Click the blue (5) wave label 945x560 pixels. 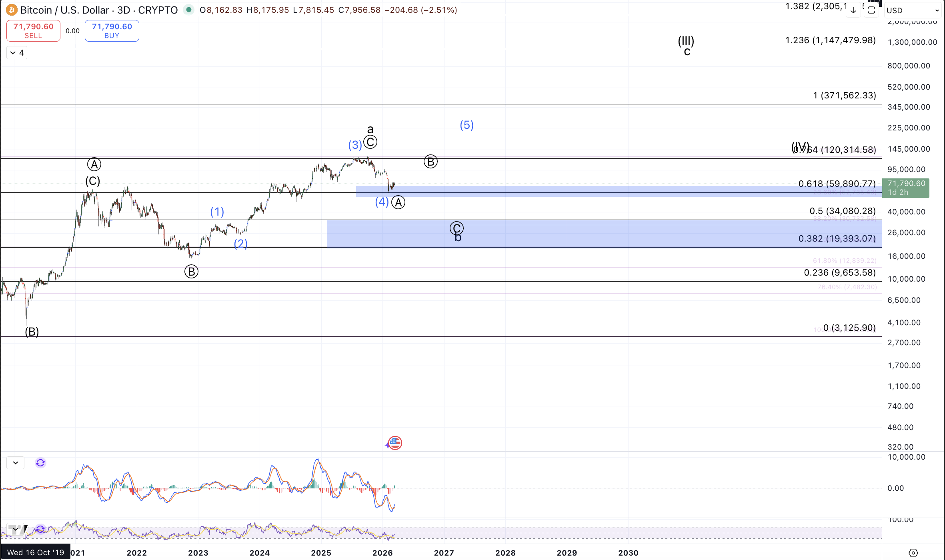[x=466, y=125]
